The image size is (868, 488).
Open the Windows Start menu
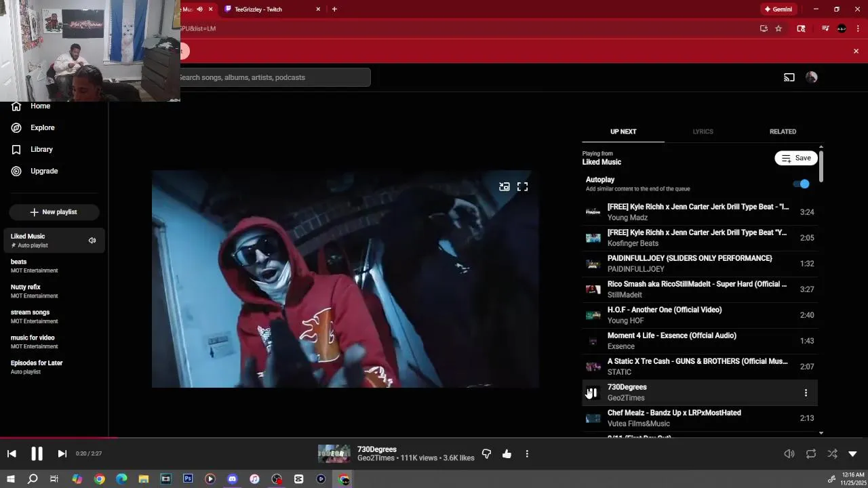click(x=11, y=479)
